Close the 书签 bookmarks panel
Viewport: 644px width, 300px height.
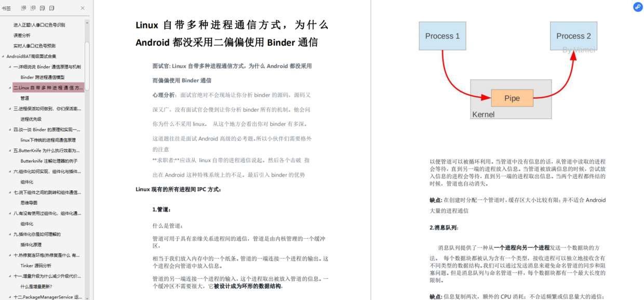(x=83, y=8)
